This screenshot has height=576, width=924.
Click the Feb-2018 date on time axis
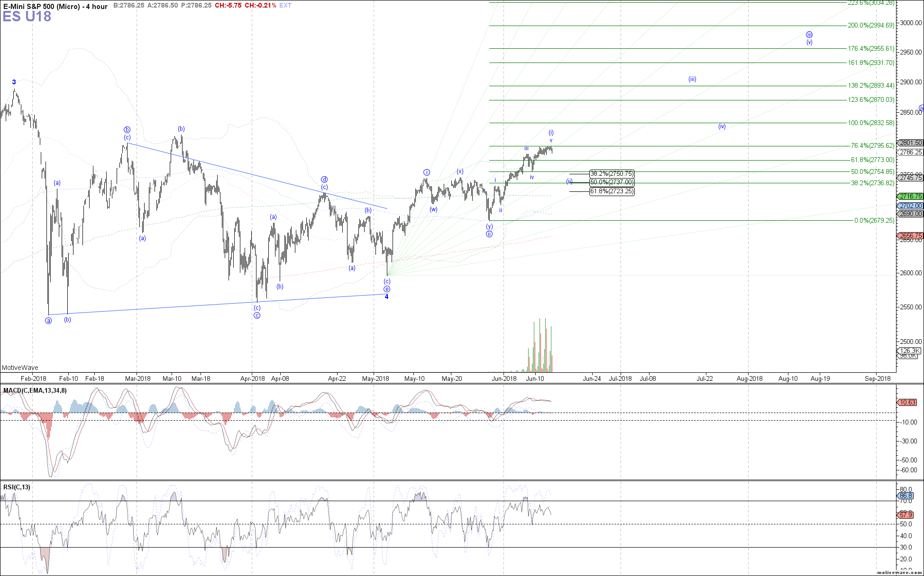34,378
